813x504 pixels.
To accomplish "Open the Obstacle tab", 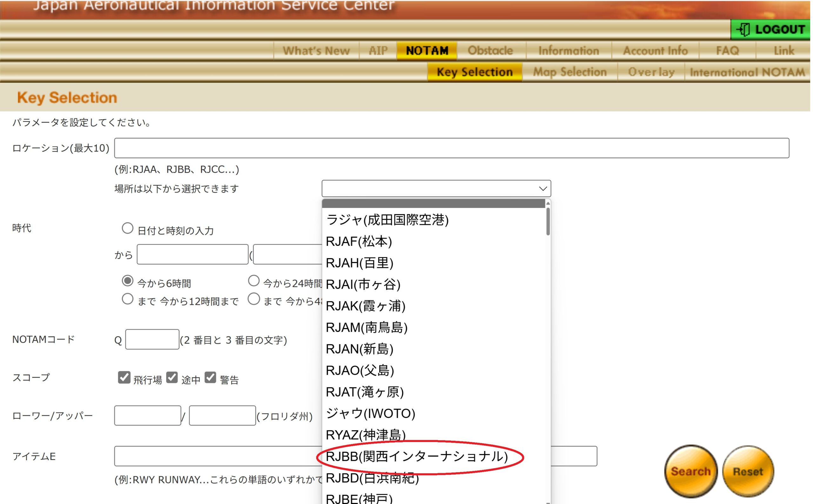I will [490, 51].
